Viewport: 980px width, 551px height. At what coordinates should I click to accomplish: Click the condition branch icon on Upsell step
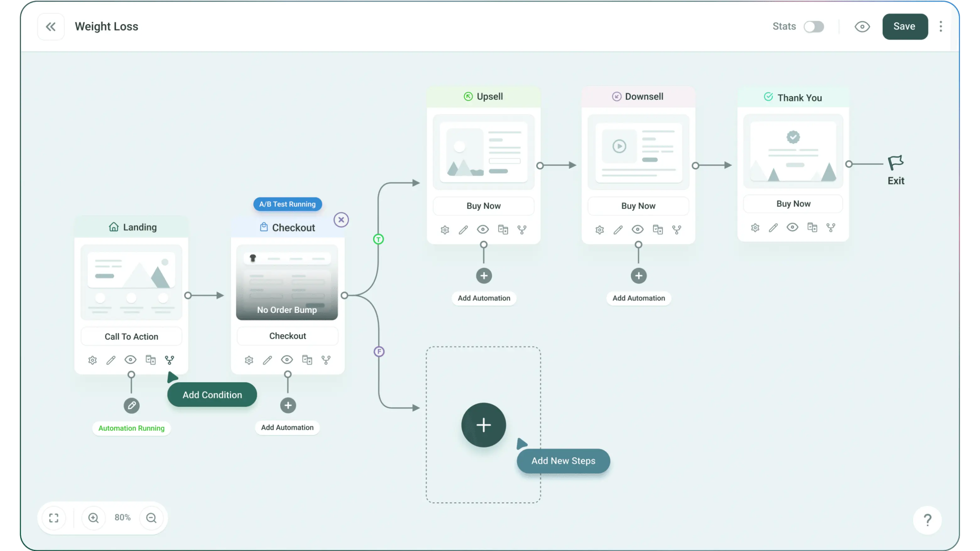click(522, 230)
